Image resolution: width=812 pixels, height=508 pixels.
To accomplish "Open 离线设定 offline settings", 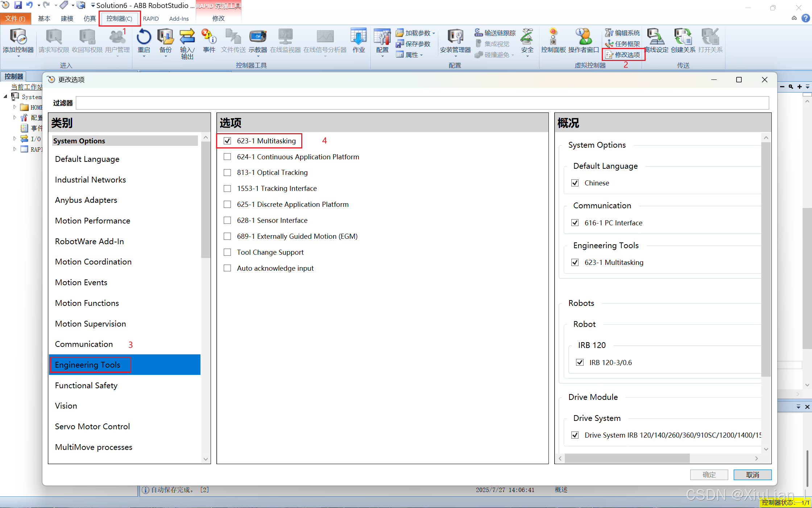I will coord(656,41).
